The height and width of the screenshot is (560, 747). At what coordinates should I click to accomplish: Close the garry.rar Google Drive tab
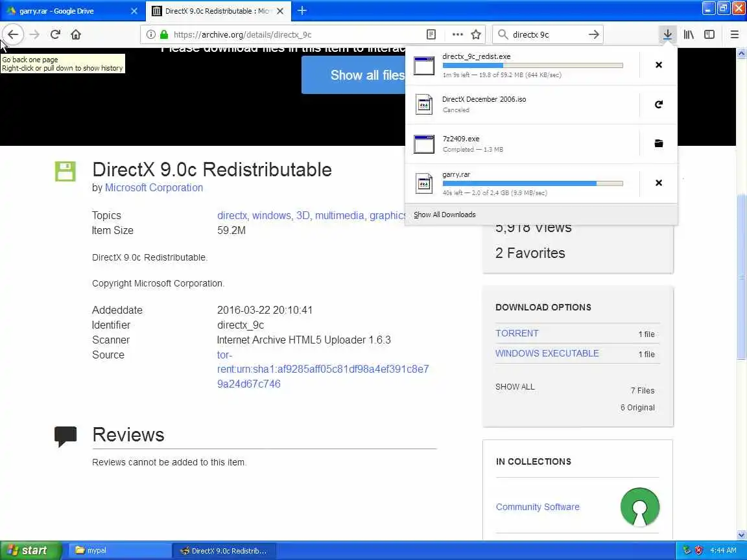(x=134, y=10)
